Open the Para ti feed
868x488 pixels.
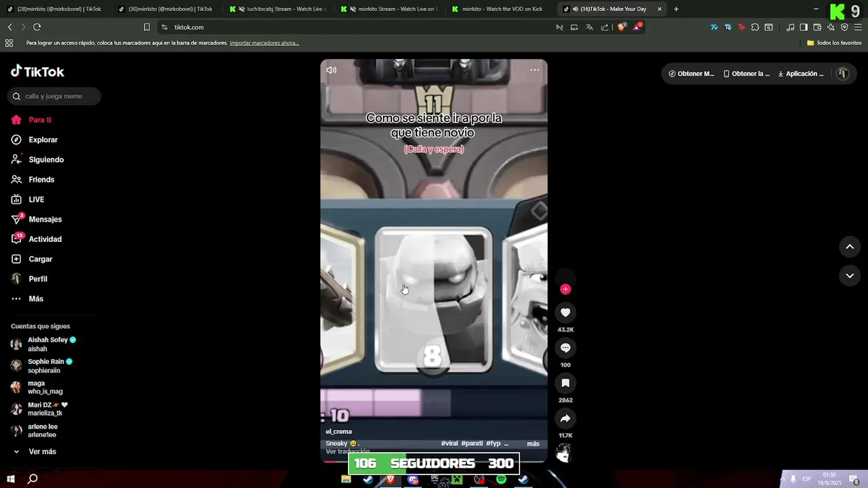pyautogui.click(x=32, y=120)
